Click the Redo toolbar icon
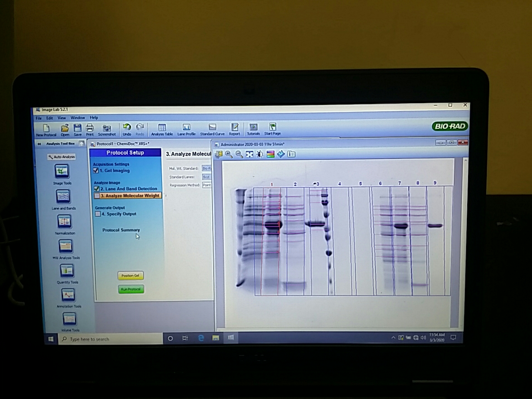The width and height of the screenshot is (532, 399). pyautogui.click(x=140, y=127)
